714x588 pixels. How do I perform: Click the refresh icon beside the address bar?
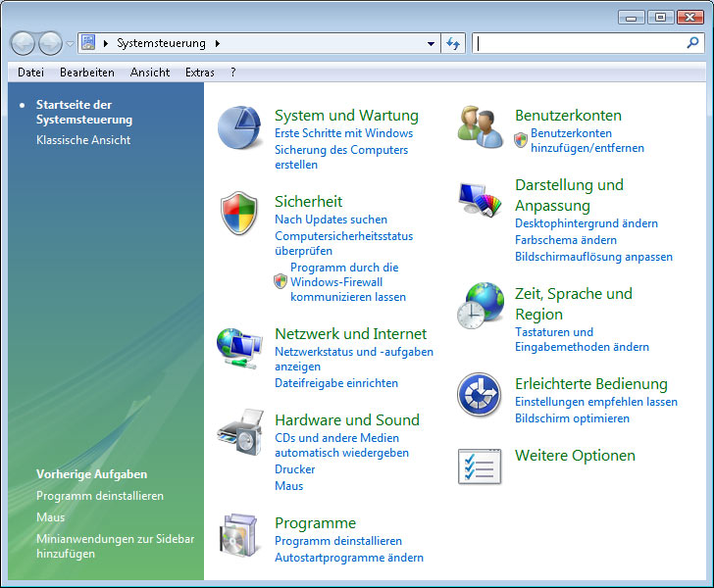[453, 44]
